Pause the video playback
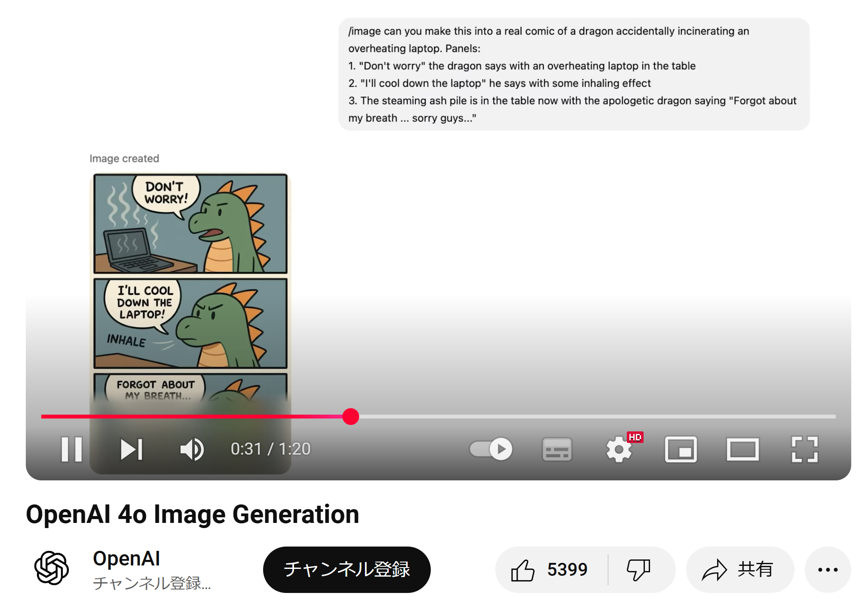This screenshot has width=868, height=611. pyautogui.click(x=71, y=449)
